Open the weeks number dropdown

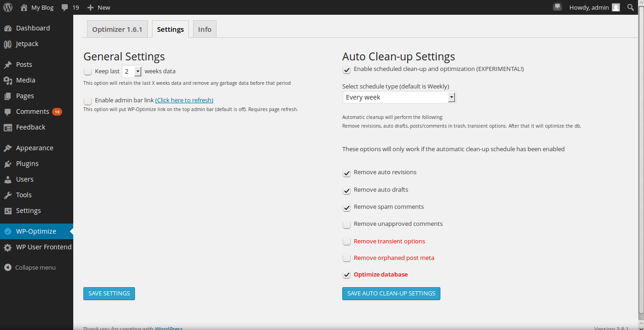pos(137,71)
